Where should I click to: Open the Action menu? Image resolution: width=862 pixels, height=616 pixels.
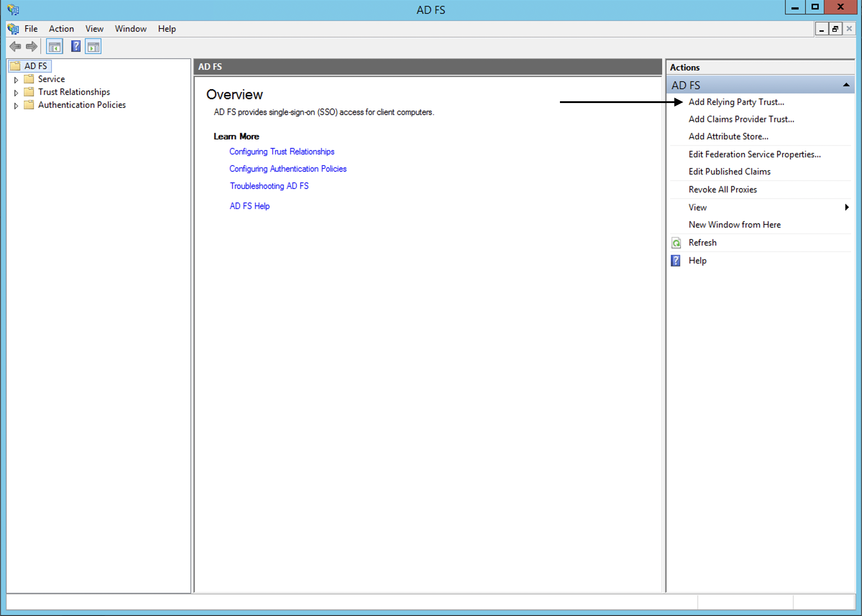pos(61,28)
